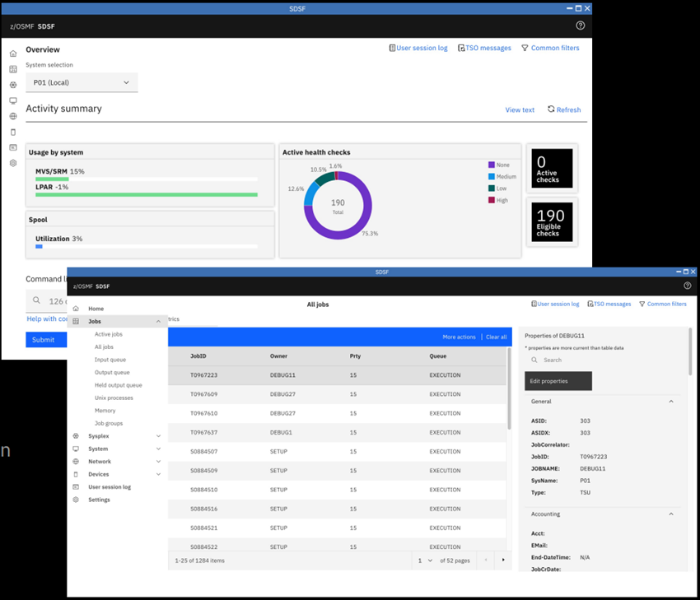Click Settings gear icon in front window navigation
The height and width of the screenshot is (600, 700).
[76, 500]
